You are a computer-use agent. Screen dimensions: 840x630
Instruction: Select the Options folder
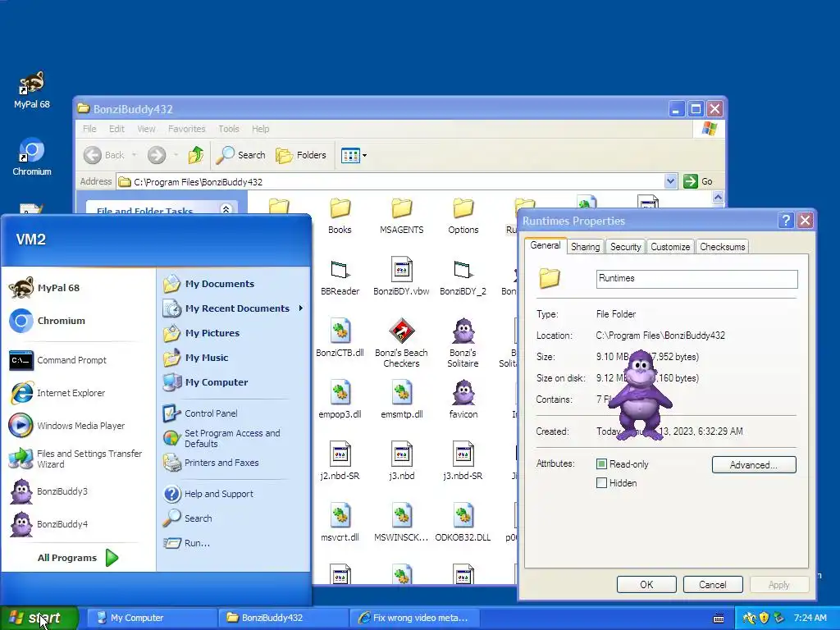pyautogui.click(x=463, y=217)
